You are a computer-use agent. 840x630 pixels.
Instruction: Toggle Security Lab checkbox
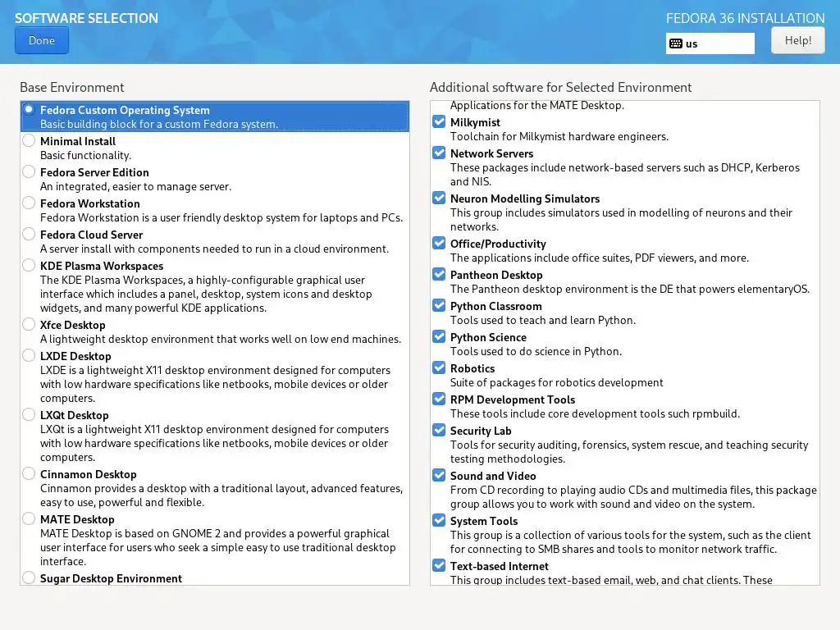pos(439,430)
